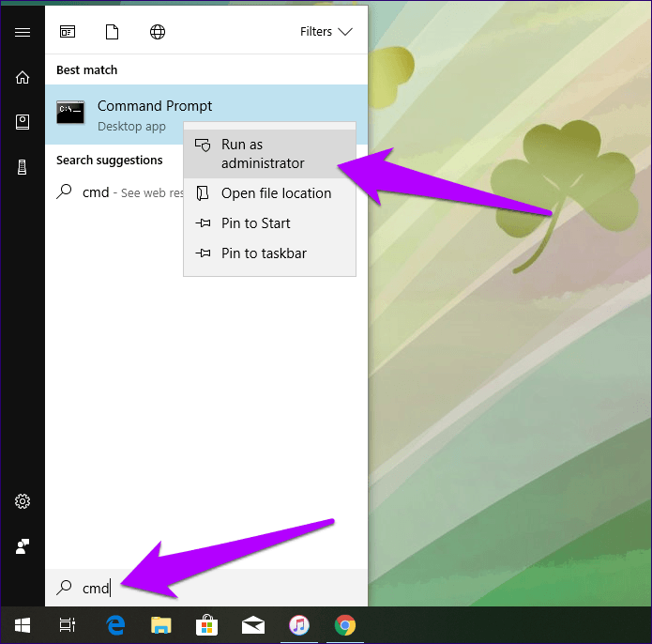The image size is (652, 644).
Task: Click the magnifier icon in search box
Action: [x=64, y=588]
